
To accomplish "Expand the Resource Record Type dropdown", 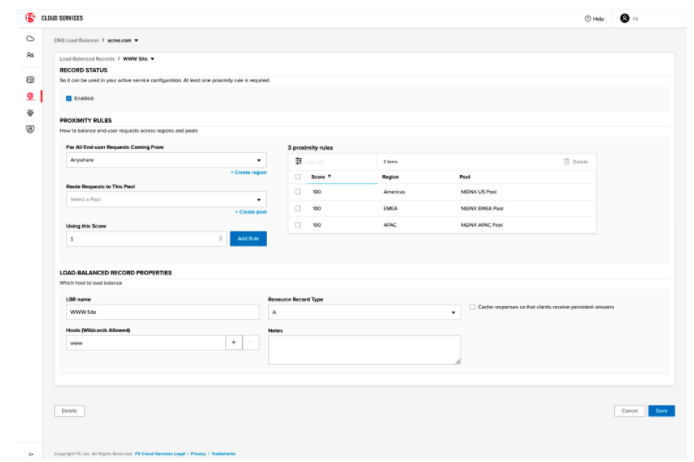I will (x=364, y=312).
